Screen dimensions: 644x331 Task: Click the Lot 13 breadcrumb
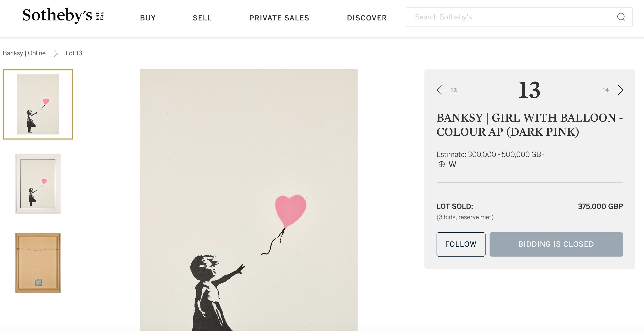[x=74, y=53]
